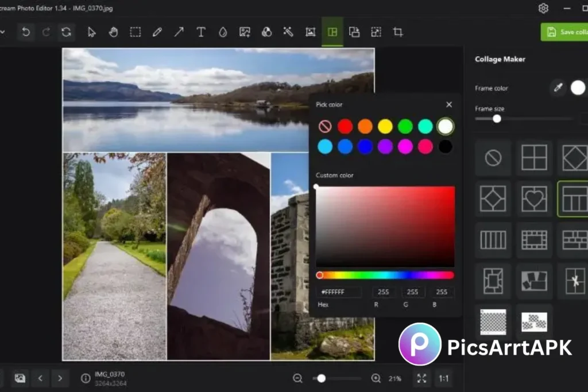
Task: Select the heart-shaped collage layout
Action: pyautogui.click(x=535, y=199)
